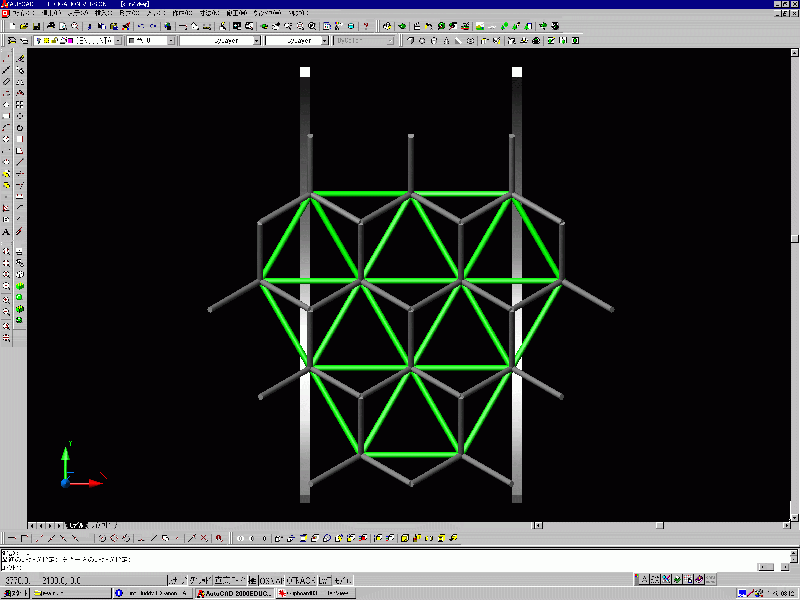Switch to the folder taskbar button
This screenshot has width=800, height=600.
71,593
